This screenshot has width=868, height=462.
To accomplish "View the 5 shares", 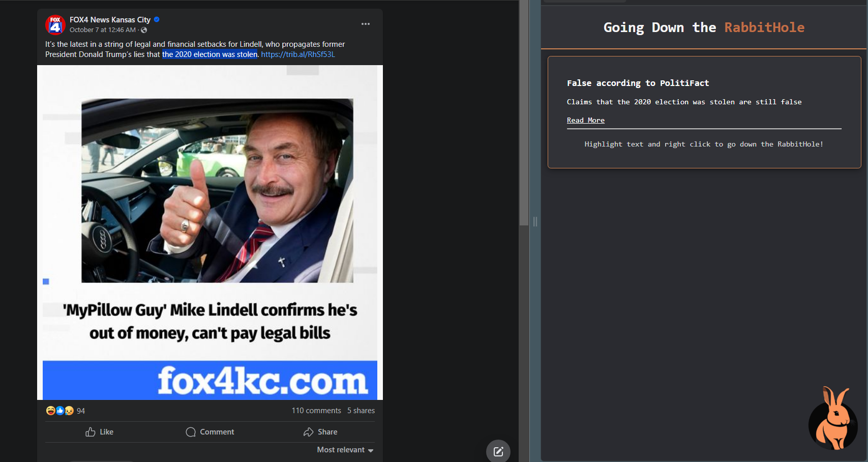I will pyautogui.click(x=361, y=411).
